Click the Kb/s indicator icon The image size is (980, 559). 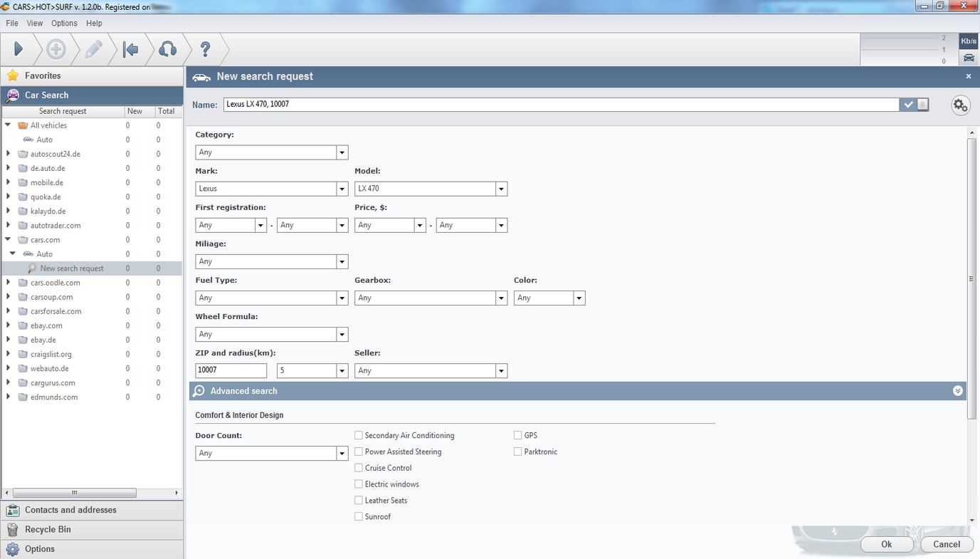(969, 41)
